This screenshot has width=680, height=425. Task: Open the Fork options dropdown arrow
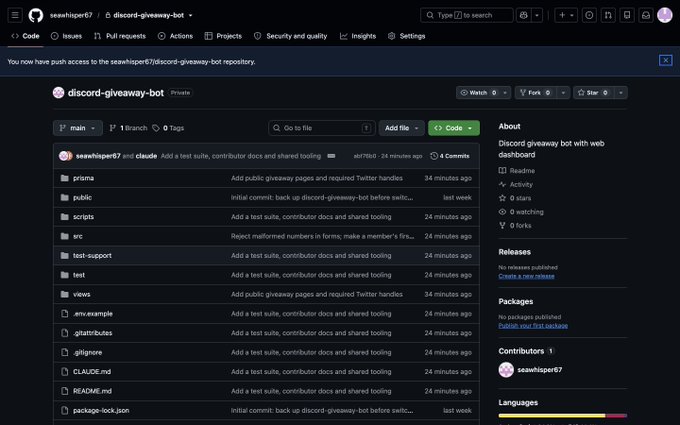(x=563, y=92)
